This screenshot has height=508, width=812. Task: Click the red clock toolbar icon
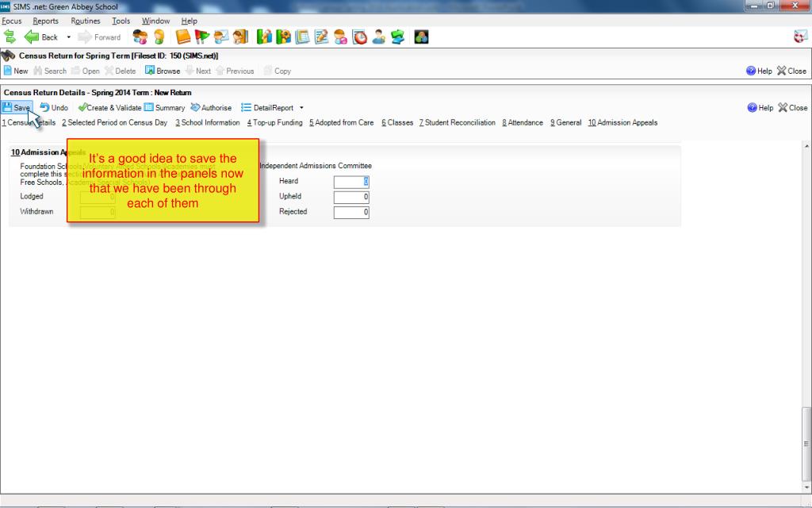coord(359,37)
